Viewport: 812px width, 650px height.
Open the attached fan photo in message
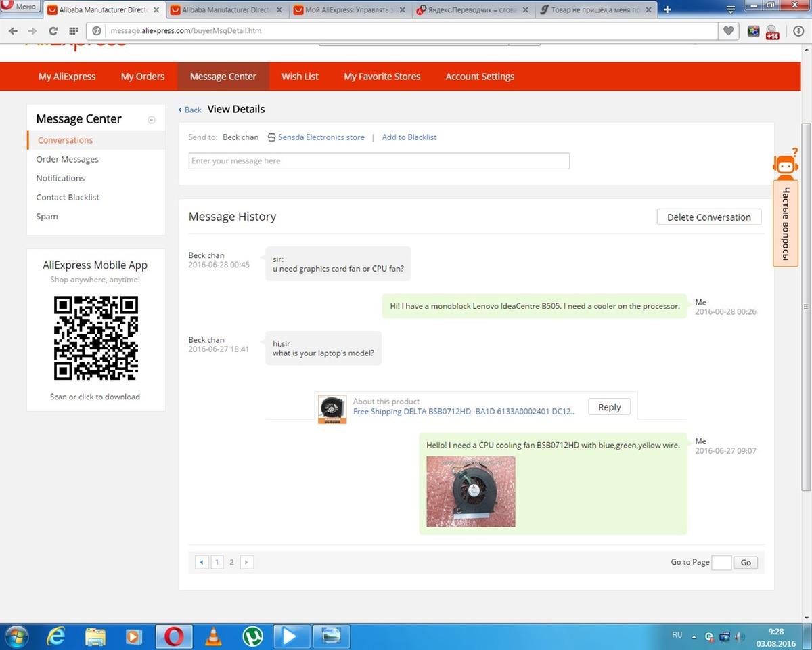[471, 492]
